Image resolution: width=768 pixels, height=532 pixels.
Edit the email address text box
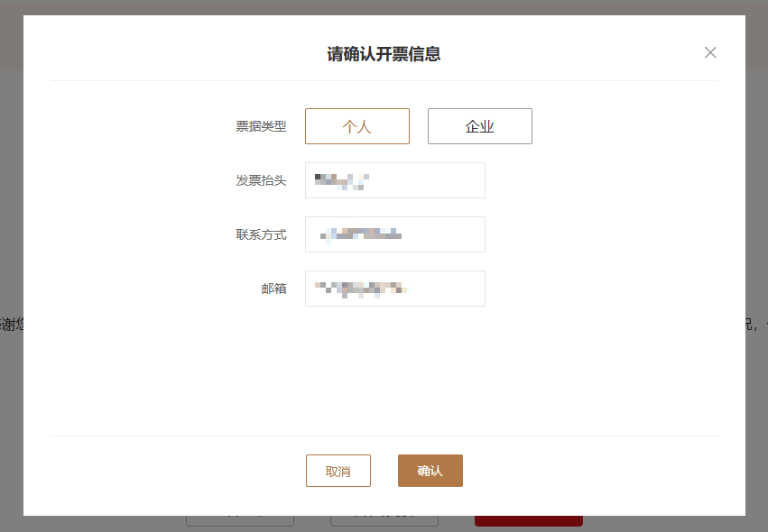tap(394, 289)
